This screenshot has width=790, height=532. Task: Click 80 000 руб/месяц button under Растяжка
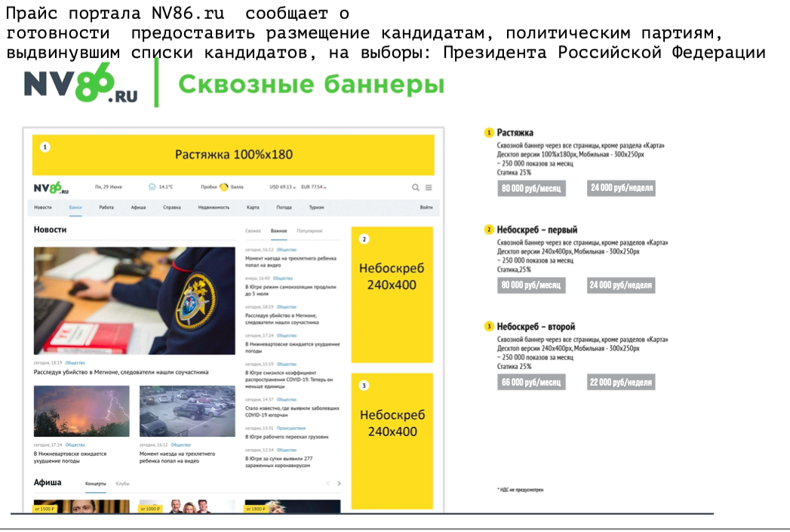tap(531, 189)
